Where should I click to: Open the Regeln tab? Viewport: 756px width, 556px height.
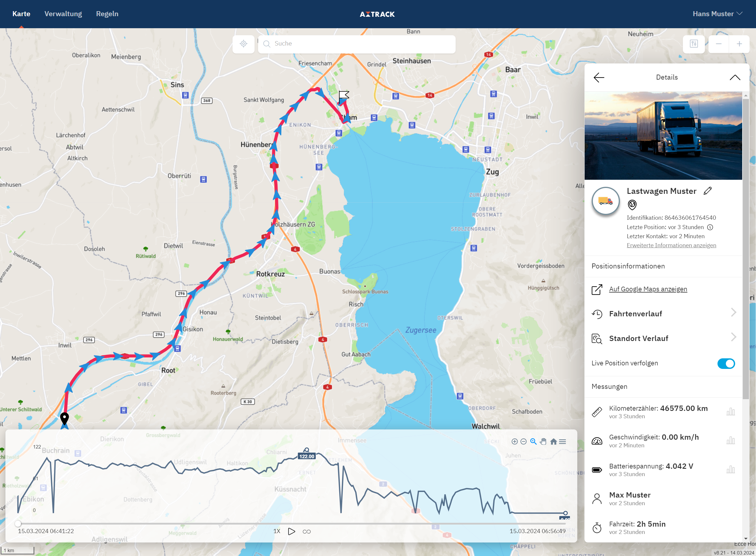pyautogui.click(x=107, y=14)
